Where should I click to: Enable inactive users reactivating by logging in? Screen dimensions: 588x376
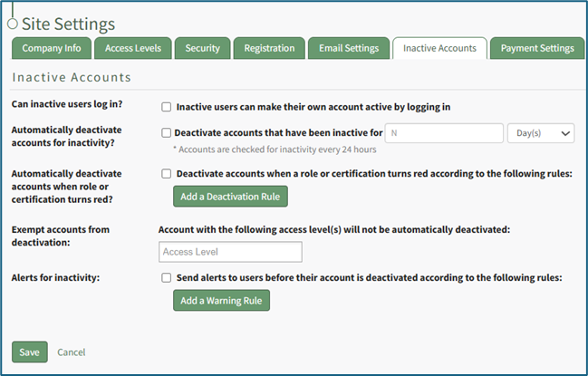click(x=167, y=107)
